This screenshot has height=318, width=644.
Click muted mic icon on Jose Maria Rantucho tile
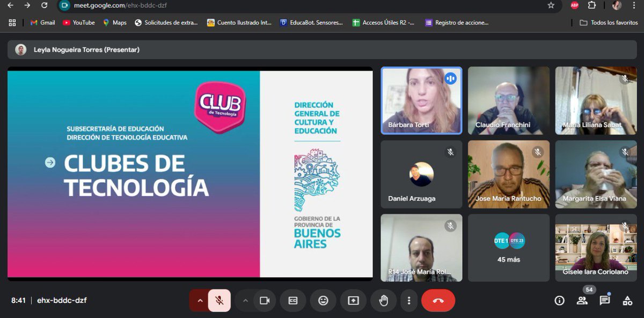[538, 152]
